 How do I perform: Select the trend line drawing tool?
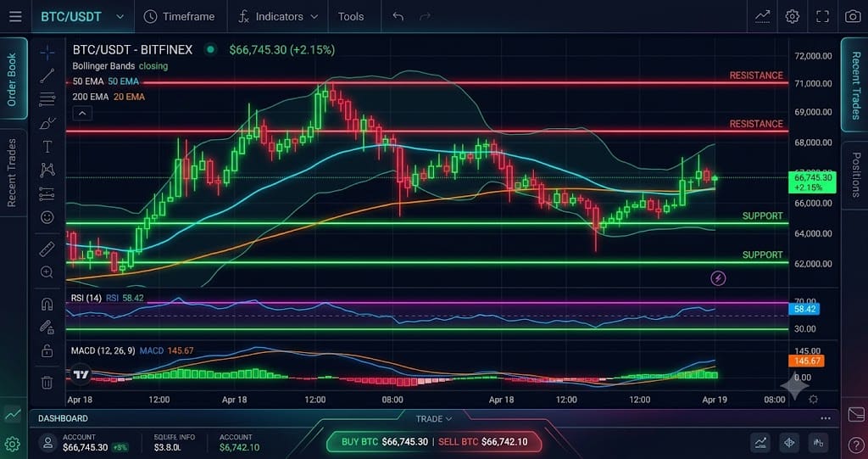tap(47, 76)
